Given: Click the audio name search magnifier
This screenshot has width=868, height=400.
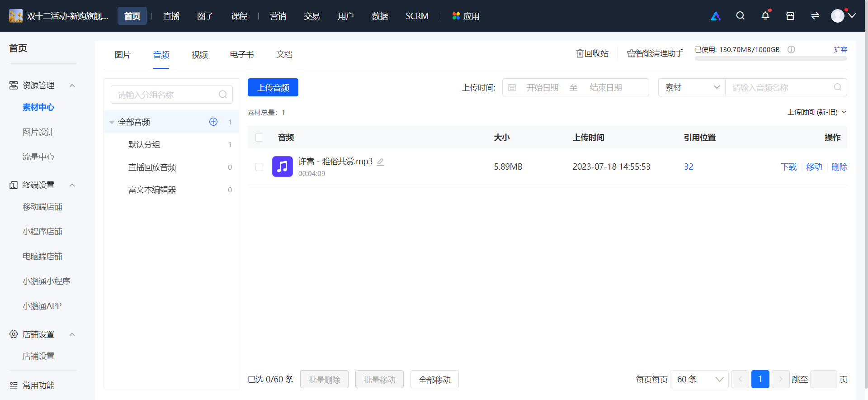Looking at the screenshot, I should (838, 87).
